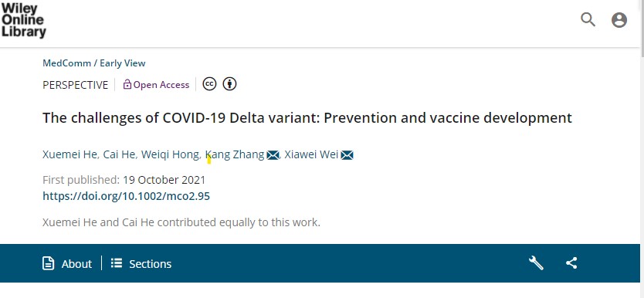Click the share icon
Screen dimensions: 644x298
pyautogui.click(x=571, y=262)
